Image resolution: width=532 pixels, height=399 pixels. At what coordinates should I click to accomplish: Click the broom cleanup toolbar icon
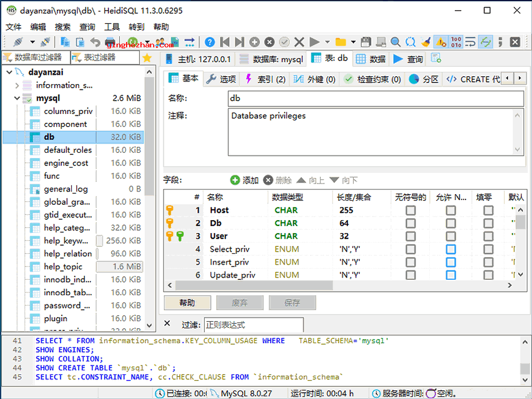click(425, 42)
